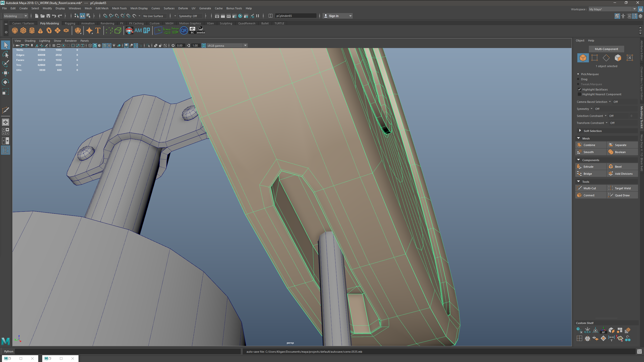Switch to vertex selection mode in toolkit
Viewport: 644px width, 362px height.
[x=594, y=58]
